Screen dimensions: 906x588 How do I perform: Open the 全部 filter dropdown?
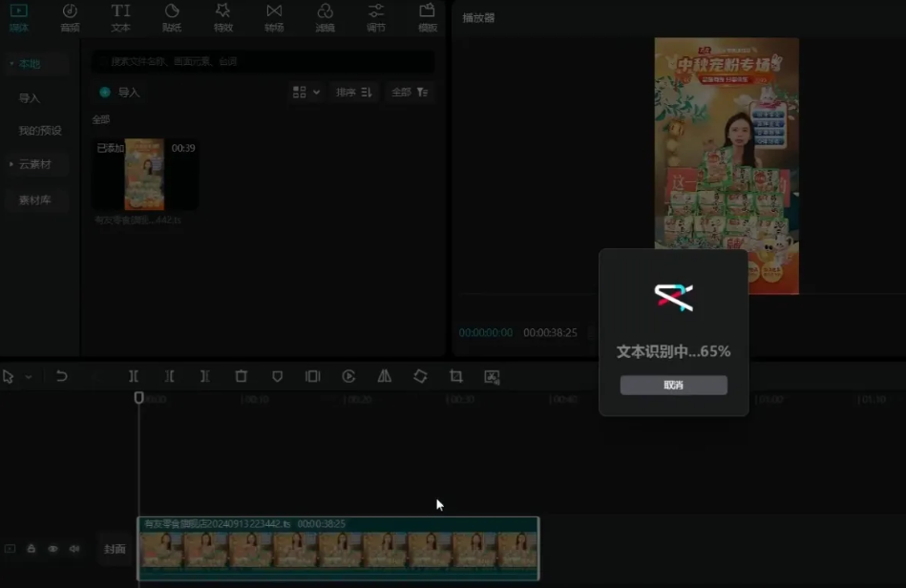point(410,92)
